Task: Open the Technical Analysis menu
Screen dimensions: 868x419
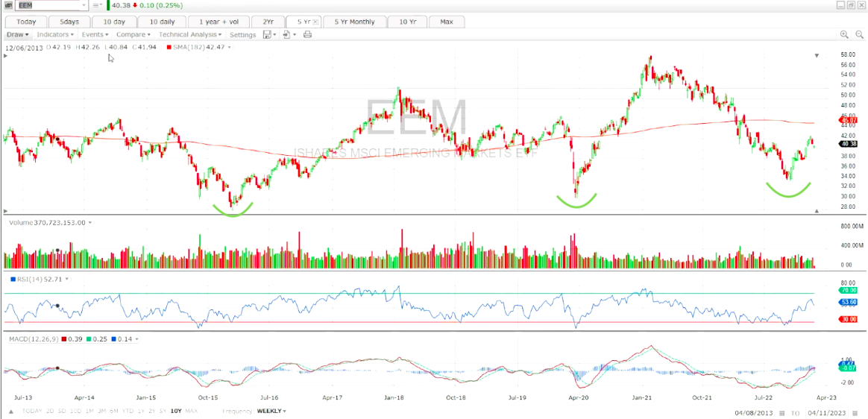Action: [190, 34]
